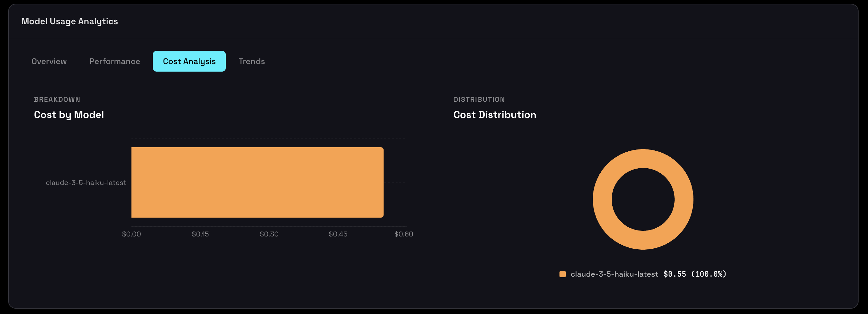
Task: Click the $0.00 axis tick label
Action: click(132, 234)
